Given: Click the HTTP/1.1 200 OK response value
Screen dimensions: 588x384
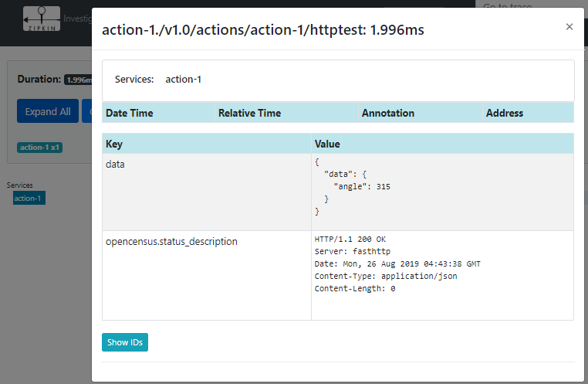Looking at the screenshot, I should pos(350,238).
